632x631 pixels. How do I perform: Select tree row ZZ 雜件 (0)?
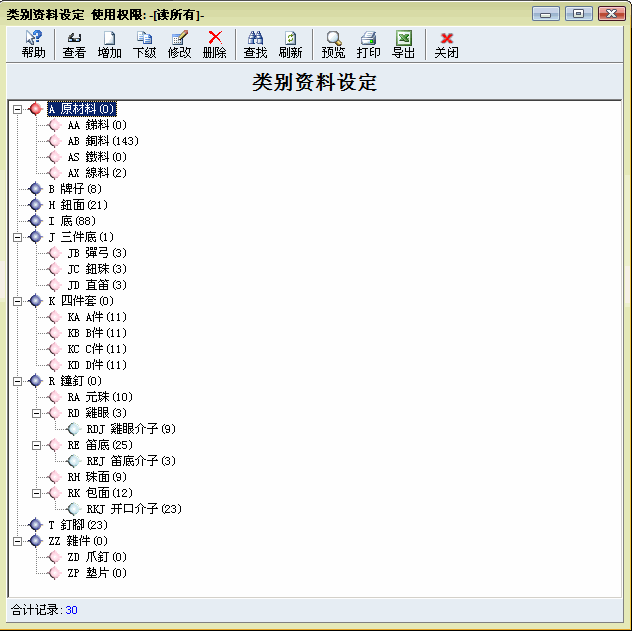point(78,541)
